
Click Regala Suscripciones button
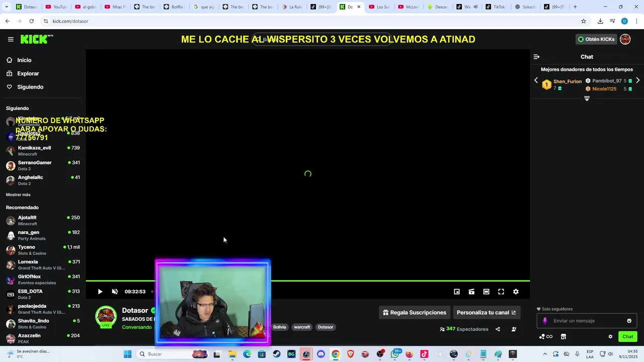(415, 312)
